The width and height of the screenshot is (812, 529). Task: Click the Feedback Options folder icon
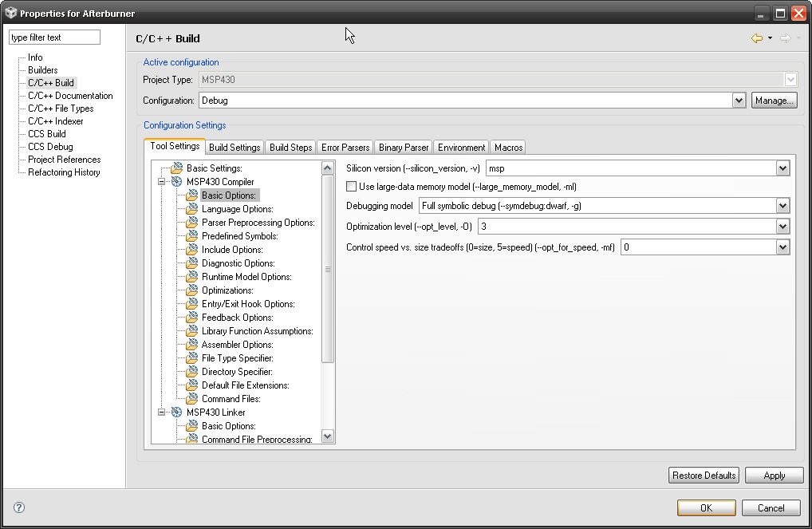[x=191, y=317]
